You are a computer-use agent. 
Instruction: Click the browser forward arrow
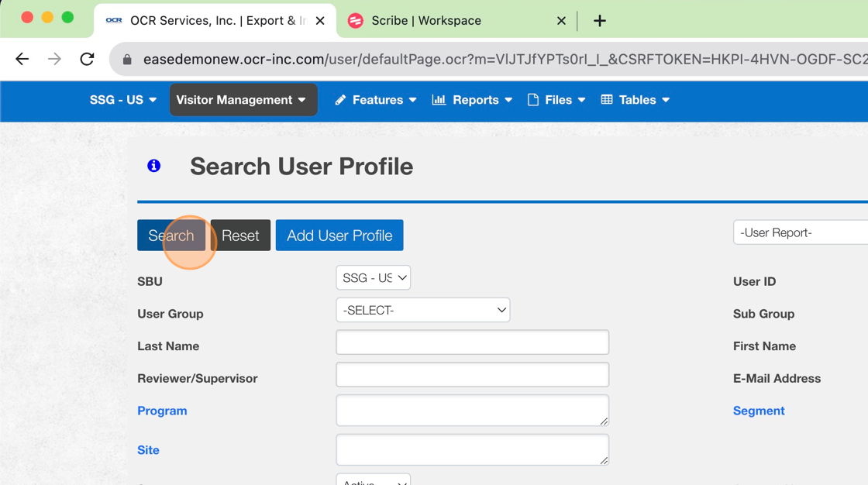tap(54, 59)
